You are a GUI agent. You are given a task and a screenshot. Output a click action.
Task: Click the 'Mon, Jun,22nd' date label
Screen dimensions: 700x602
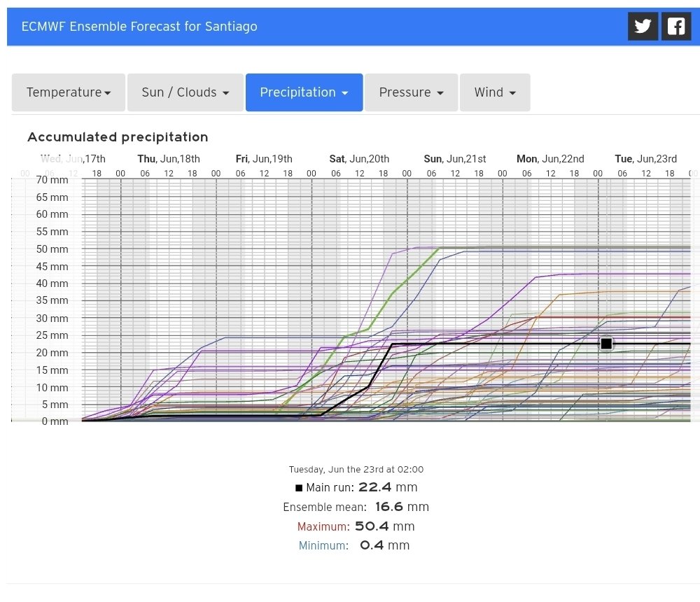(550, 159)
